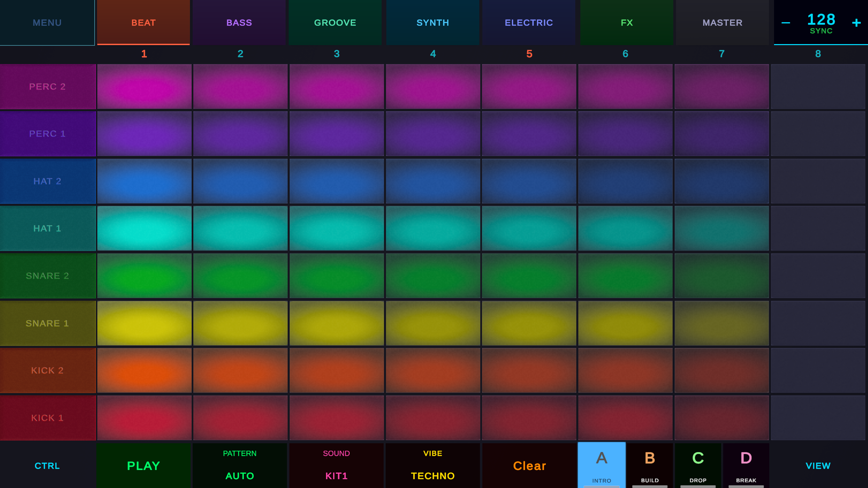Open the CTRL panel

coord(47,466)
